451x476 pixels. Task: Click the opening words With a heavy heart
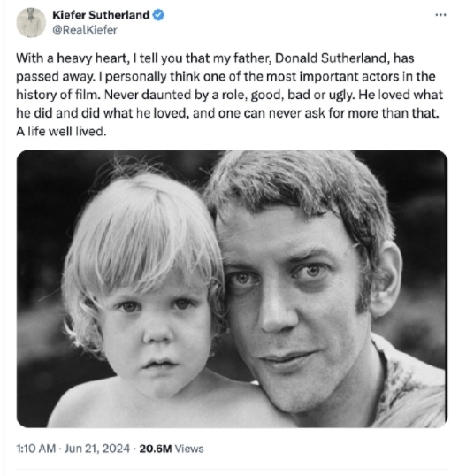tap(72, 58)
